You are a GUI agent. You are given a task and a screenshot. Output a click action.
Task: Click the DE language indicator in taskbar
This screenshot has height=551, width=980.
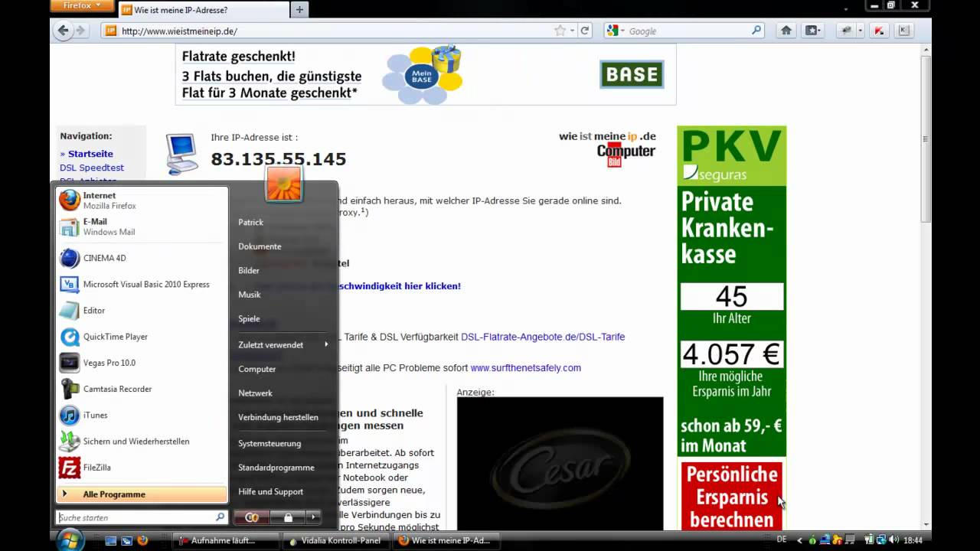[x=781, y=540]
